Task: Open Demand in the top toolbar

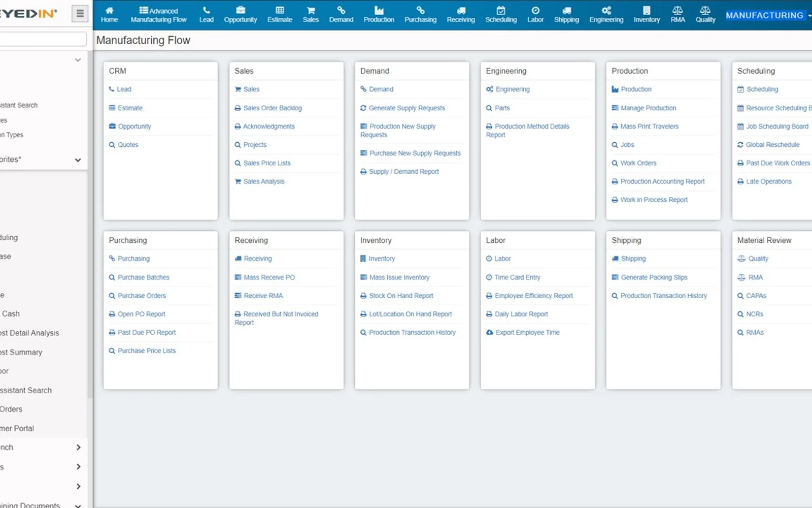Action: point(341,15)
